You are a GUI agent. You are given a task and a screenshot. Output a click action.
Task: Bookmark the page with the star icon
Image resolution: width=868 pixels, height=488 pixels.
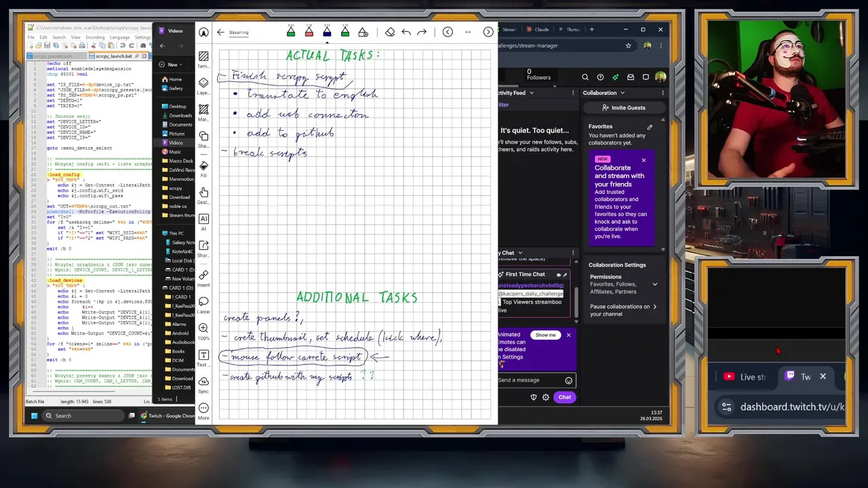click(629, 45)
